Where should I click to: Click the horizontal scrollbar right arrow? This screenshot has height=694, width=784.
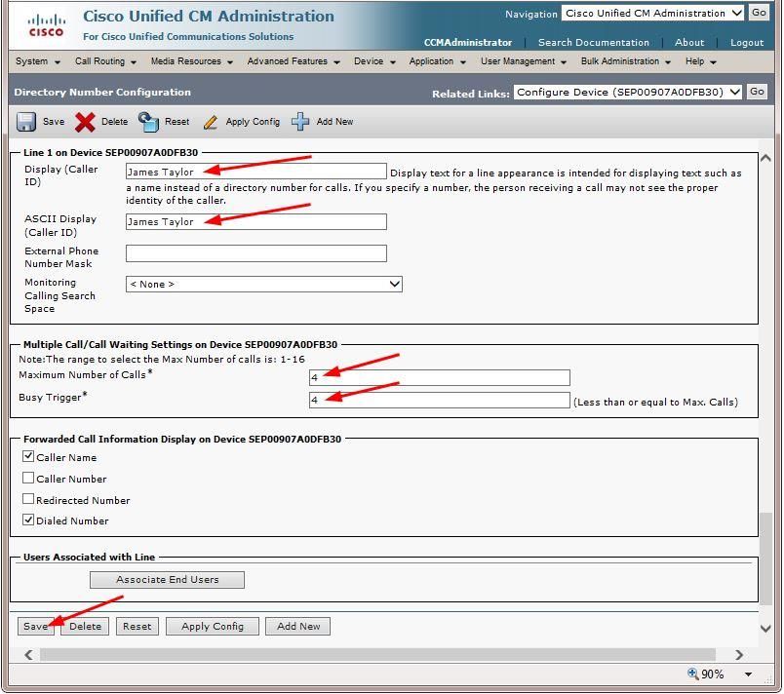click(x=739, y=655)
